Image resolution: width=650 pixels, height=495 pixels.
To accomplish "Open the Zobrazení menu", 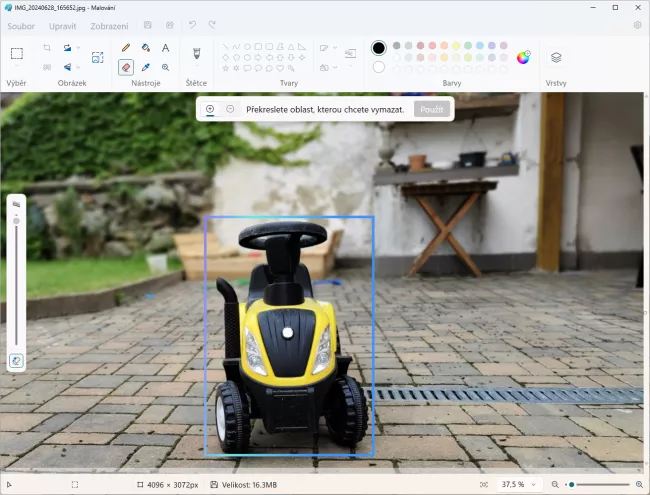I will 109,25.
